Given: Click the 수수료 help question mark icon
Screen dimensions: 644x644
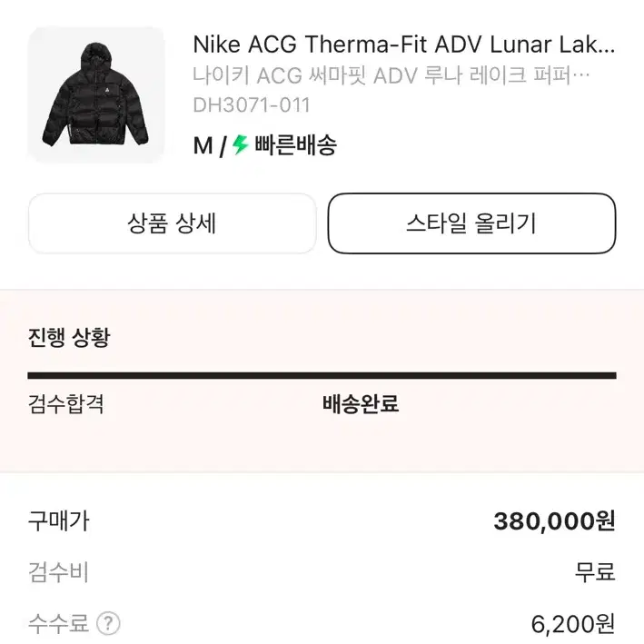Looking at the screenshot, I should click(108, 623).
